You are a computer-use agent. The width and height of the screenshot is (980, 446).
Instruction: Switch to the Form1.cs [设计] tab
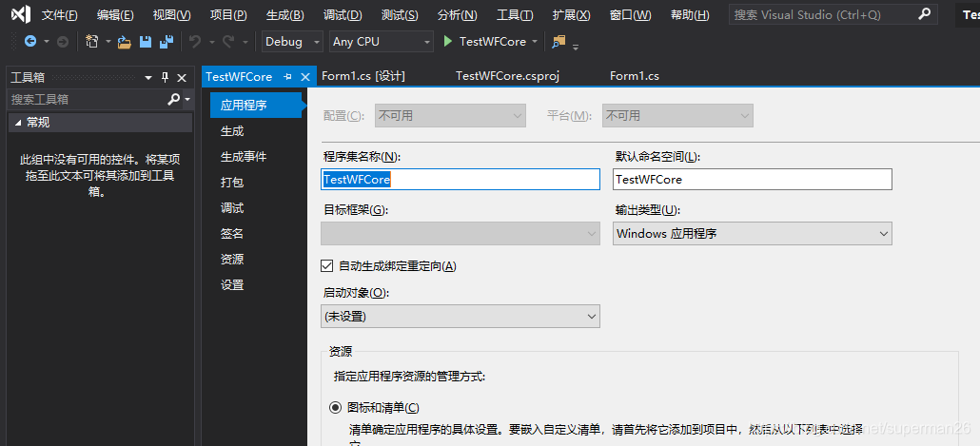click(x=363, y=76)
